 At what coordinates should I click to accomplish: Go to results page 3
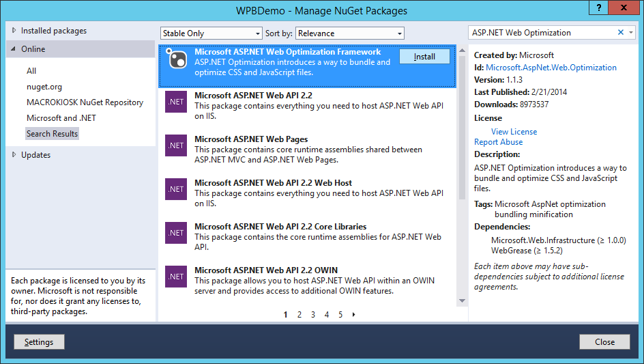click(313, 315)
